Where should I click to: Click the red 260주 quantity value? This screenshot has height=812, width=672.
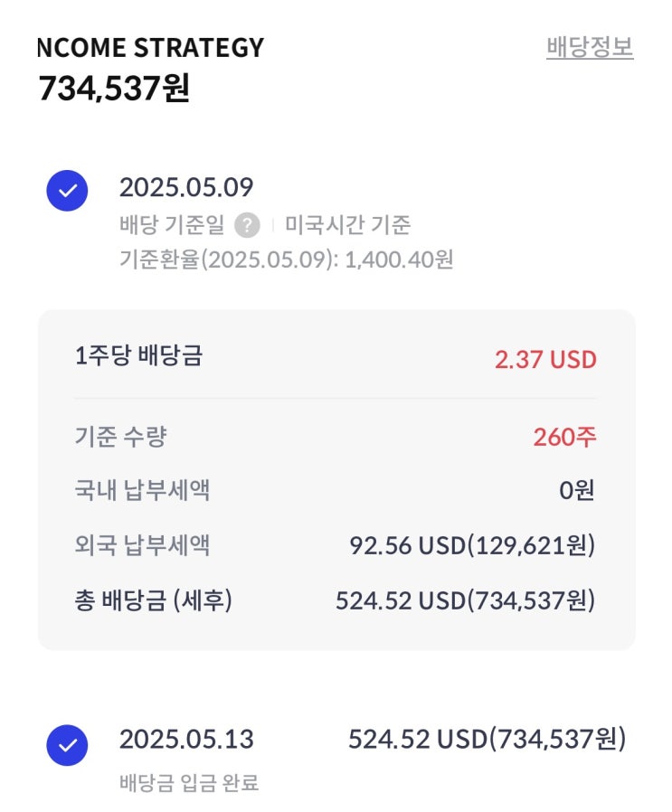(x=564, y=438)
